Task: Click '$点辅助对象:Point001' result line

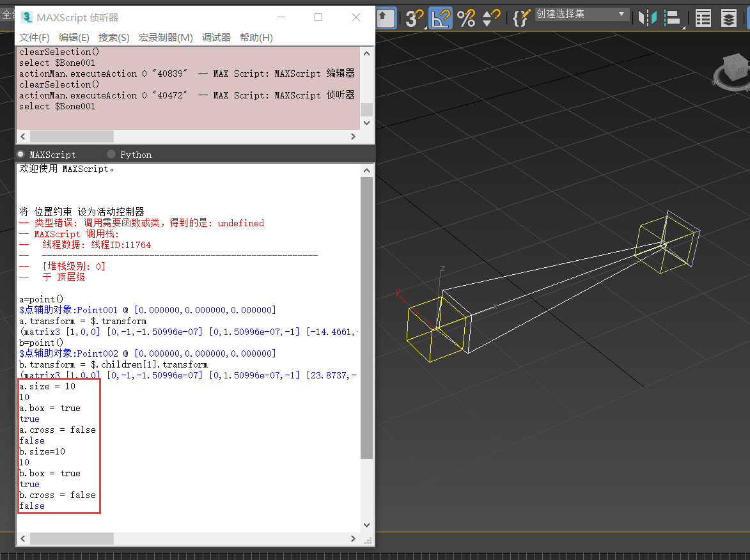Action: 147,311
